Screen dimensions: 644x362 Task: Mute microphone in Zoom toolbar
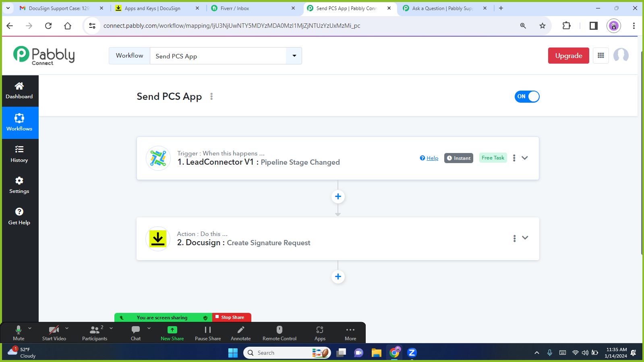(x=19, y=333)
